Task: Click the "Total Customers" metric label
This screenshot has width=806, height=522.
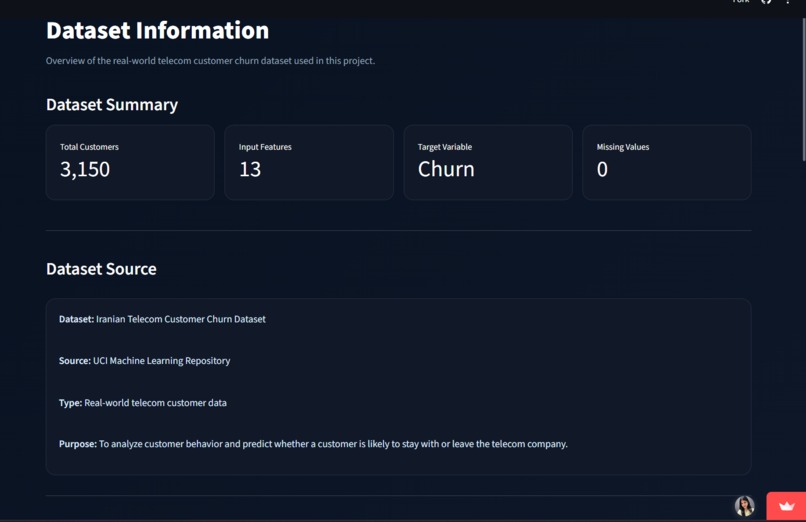Action: (x=89, y=147)
